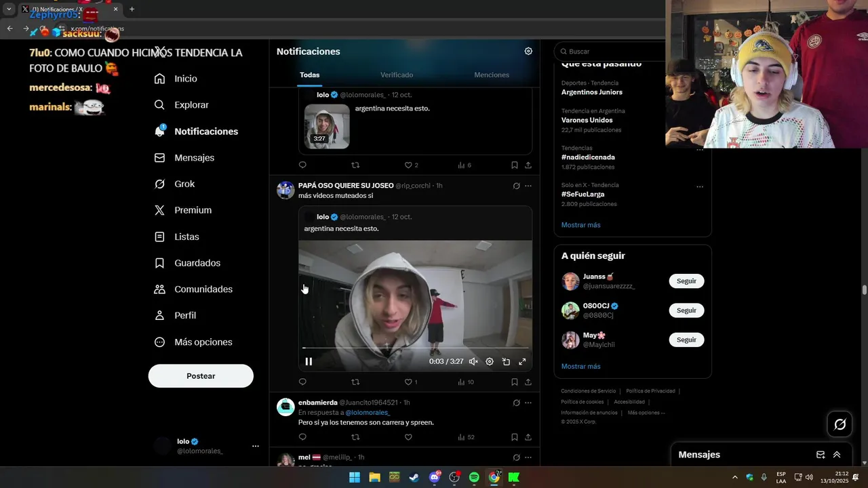Viewport: 868px width, 488px height.
Task: Expand the Mensajes drawer
Action: 837,455
